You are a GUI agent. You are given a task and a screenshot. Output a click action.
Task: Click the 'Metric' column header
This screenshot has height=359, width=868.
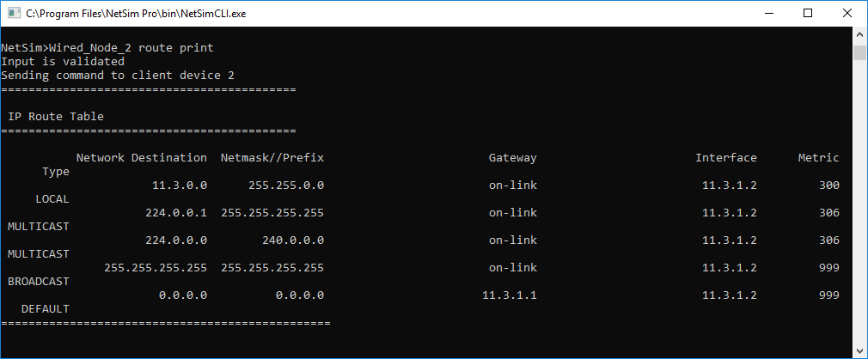819,158
